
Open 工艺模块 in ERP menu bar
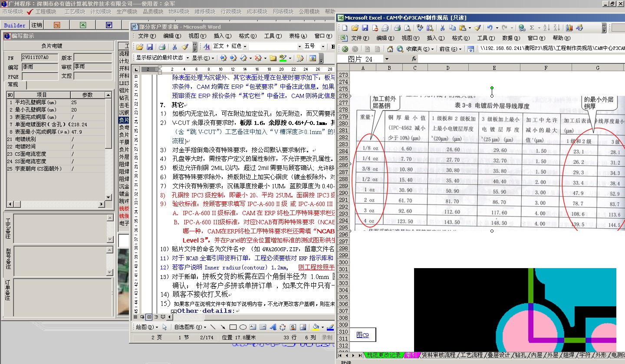(x=75, y=12)
